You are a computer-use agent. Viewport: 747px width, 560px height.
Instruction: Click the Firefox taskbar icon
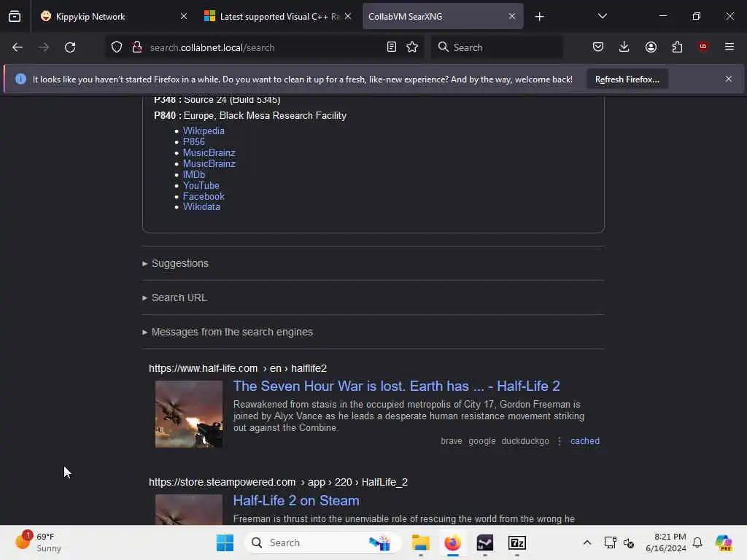click(452, 542)
